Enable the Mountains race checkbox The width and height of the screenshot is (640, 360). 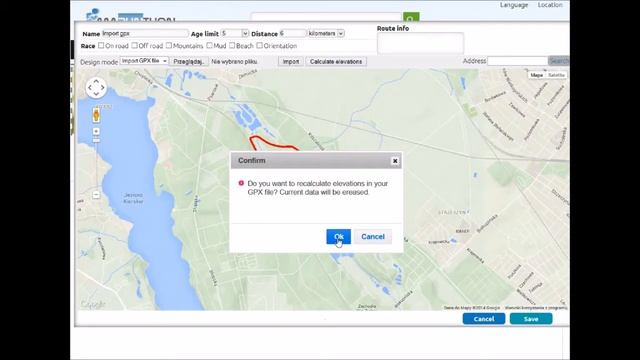169,45
